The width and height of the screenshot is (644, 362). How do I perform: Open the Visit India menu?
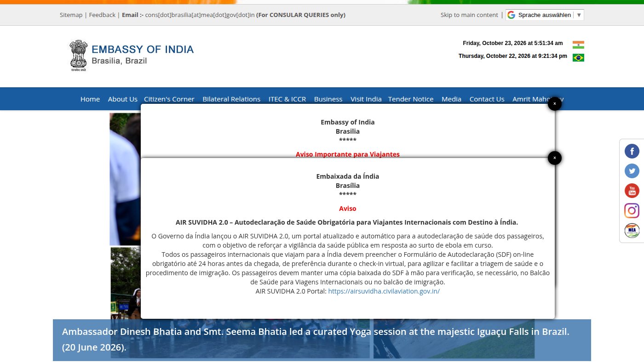pos(366,99)
